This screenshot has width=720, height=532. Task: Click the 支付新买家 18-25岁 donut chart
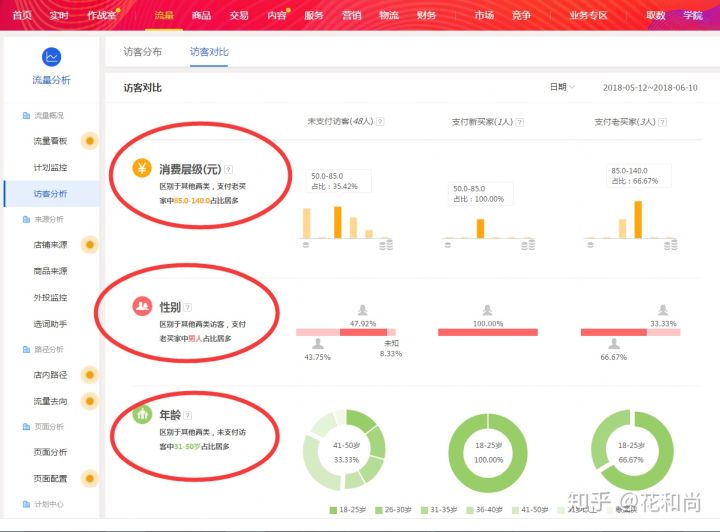click(488, 453)
